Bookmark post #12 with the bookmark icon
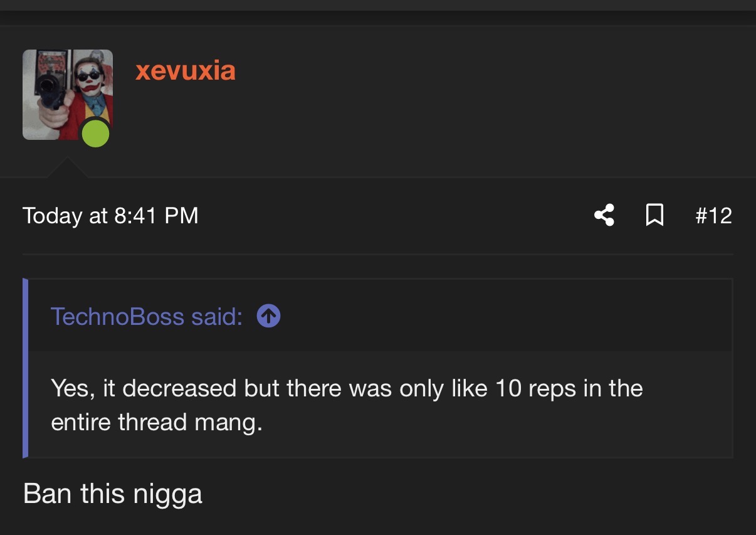This screenshot has width=756, height=535. click(654, 215)
